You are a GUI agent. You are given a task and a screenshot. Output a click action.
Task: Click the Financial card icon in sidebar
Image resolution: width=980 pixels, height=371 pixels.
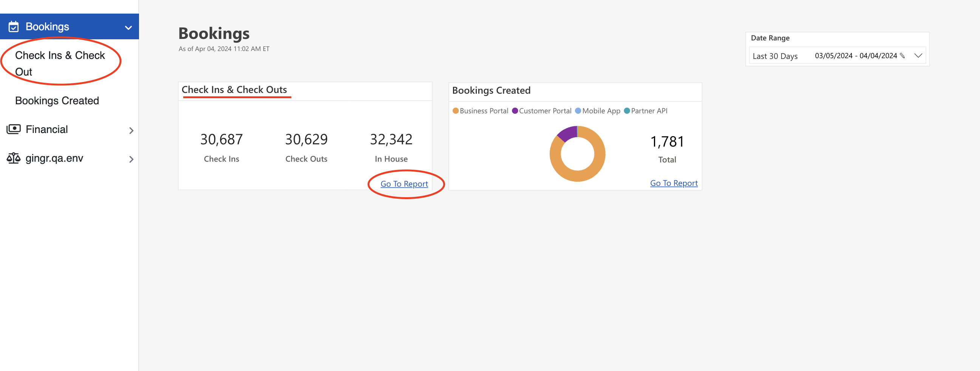(14, 129)
